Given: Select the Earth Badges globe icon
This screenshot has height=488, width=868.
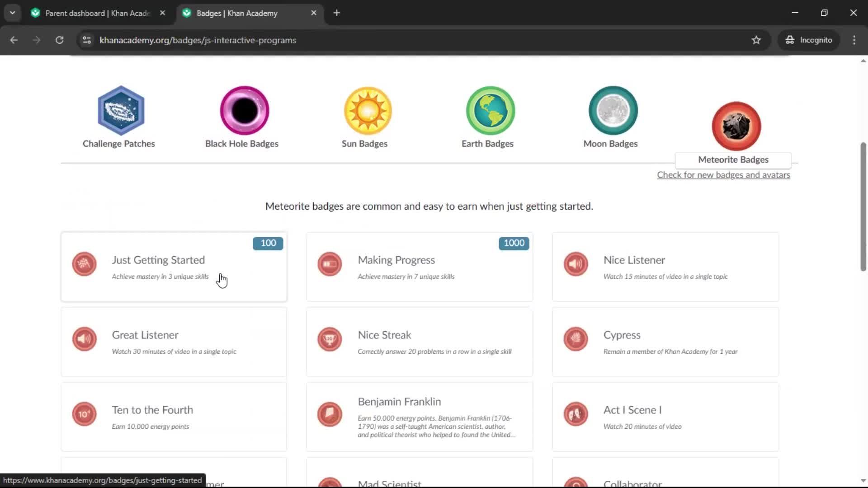Looking at the screenshot, I should 491,111.
